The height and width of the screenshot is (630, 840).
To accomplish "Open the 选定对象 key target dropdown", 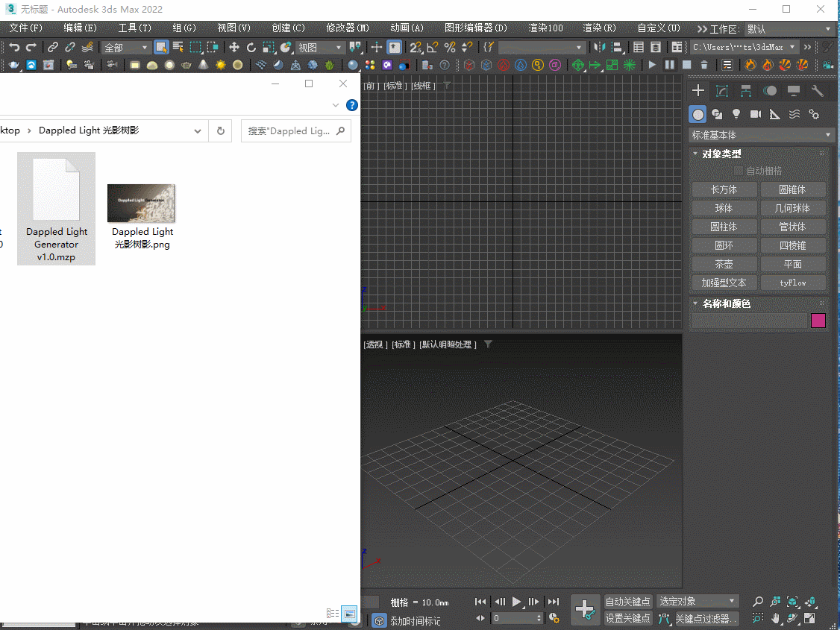I will click(x=697, y=601).
